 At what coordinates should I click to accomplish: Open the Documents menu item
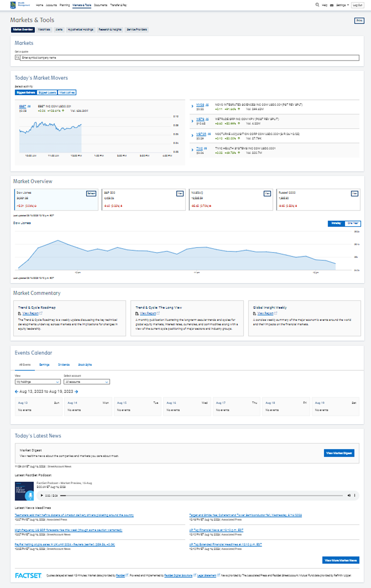point(100,5)
